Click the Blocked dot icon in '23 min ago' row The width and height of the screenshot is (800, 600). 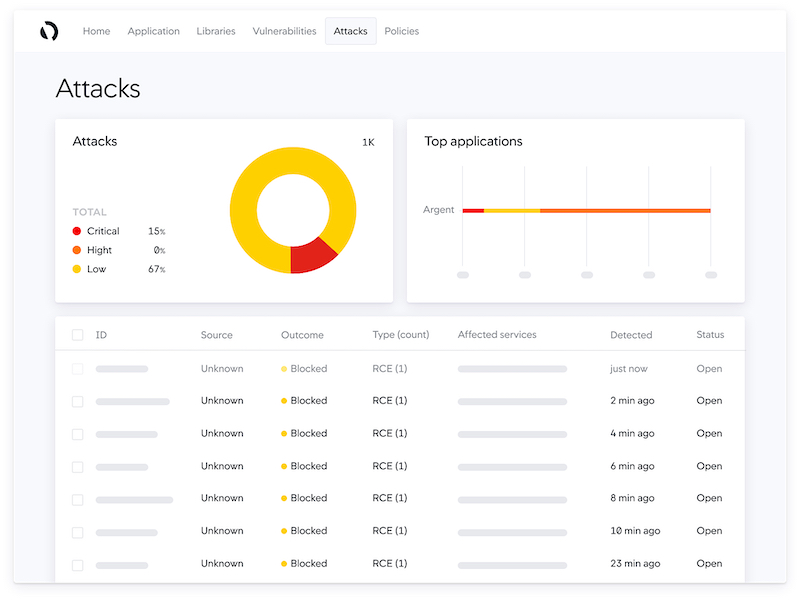point(284,564)
